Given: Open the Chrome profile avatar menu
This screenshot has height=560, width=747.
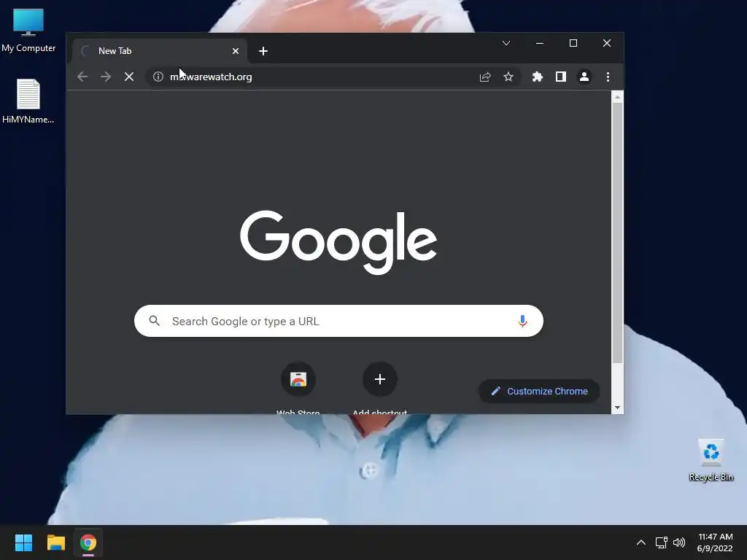Looking at the screenshot, I should click(x=584, y=77).
